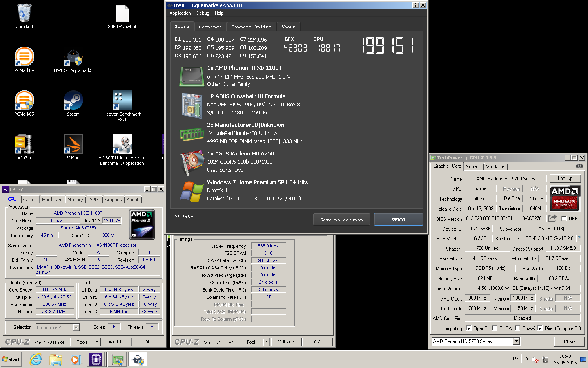Open the Application menu in Aquamark
Screen dimensions: 588x368
coord(180,13)
